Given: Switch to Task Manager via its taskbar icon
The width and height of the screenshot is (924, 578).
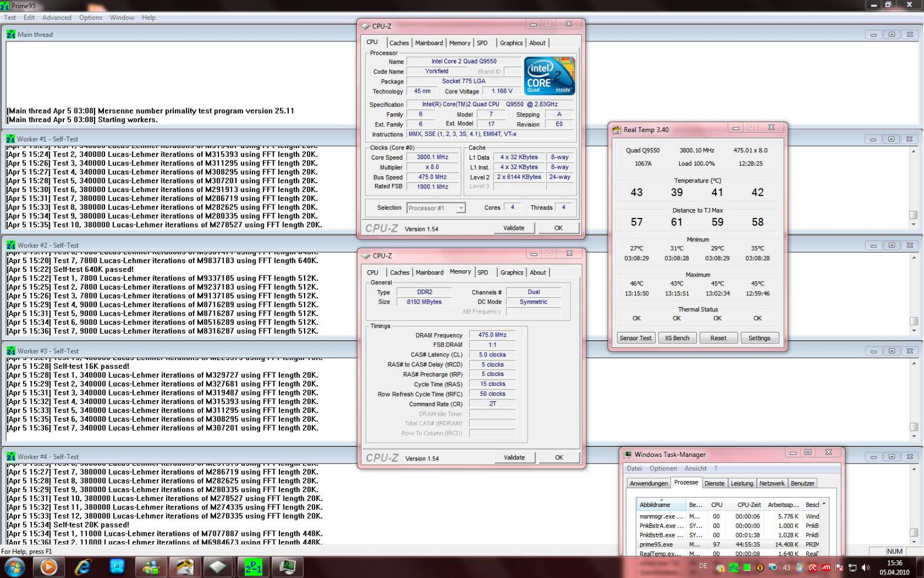Looking at the screenshot, I should pyautogui.click(x=287, y=567).
